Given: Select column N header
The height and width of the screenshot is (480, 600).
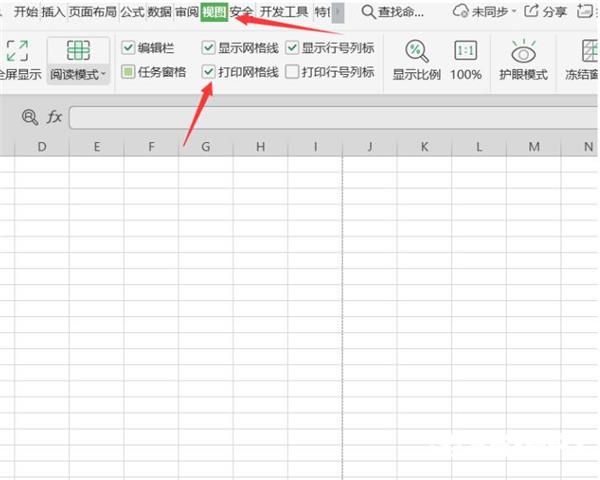Looking at the screenshot, I should 580,147.
